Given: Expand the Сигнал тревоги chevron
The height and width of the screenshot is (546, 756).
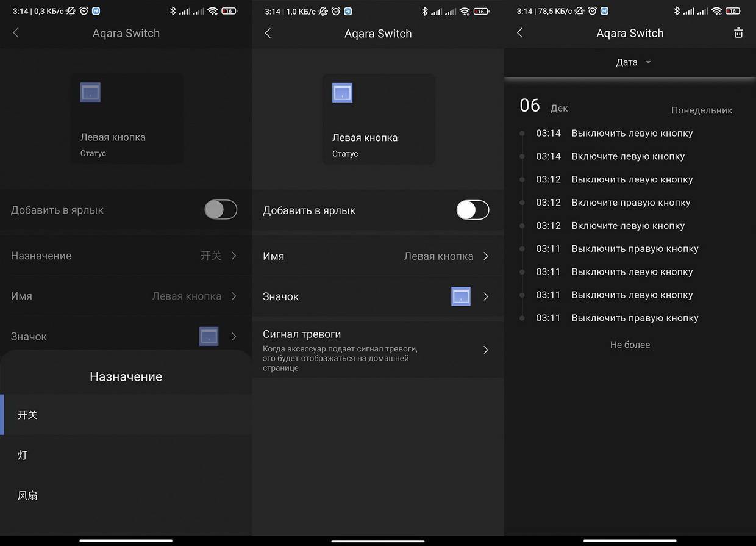Looking at the screenshot, I should coord(485,350).
